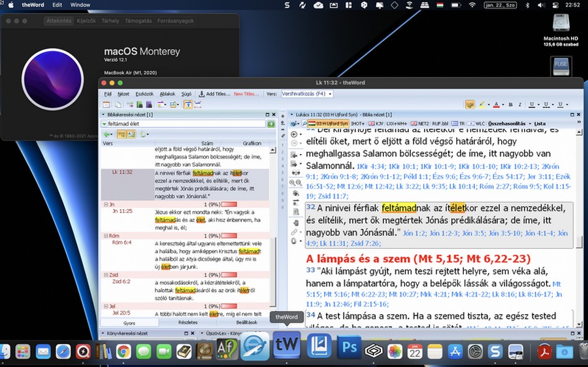
Task: Click the back arrow circle in Bible view
Action: [295, 135]
